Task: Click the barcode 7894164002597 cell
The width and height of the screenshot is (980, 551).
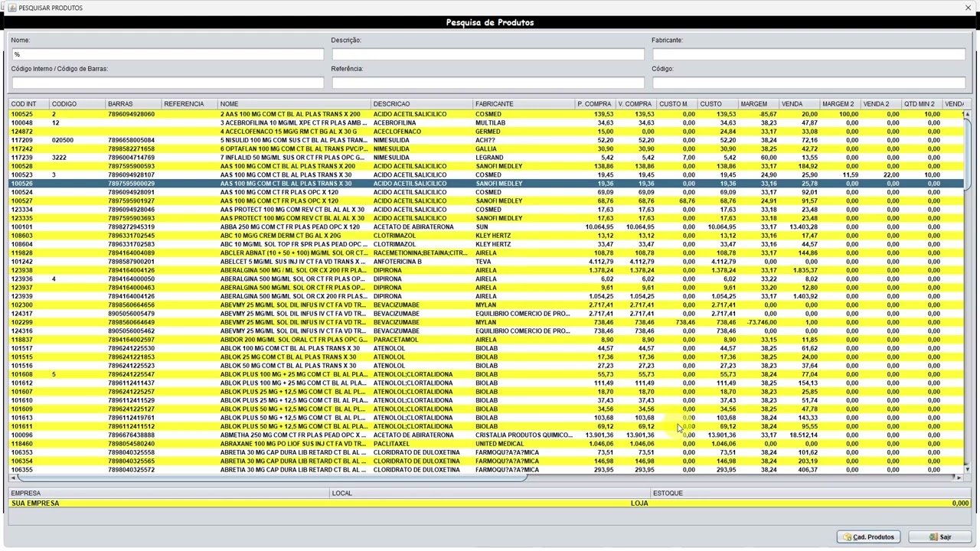Action: pyautogui.click(x=133, y=340)
